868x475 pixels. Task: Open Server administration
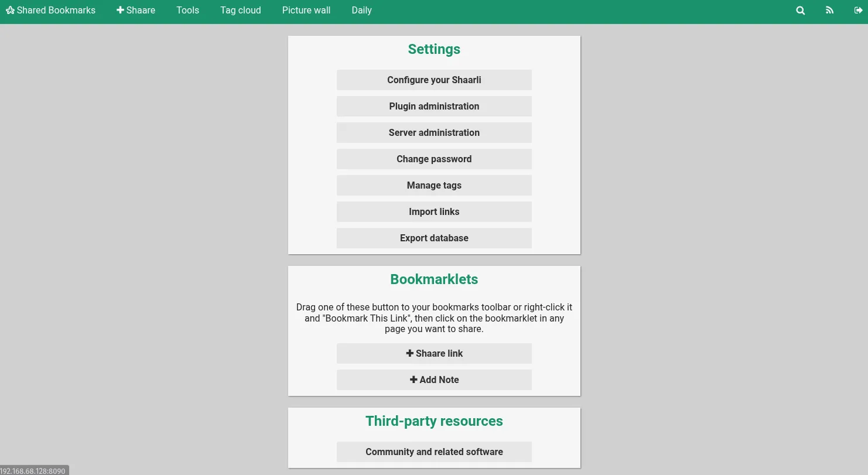[x=434, y=132]
